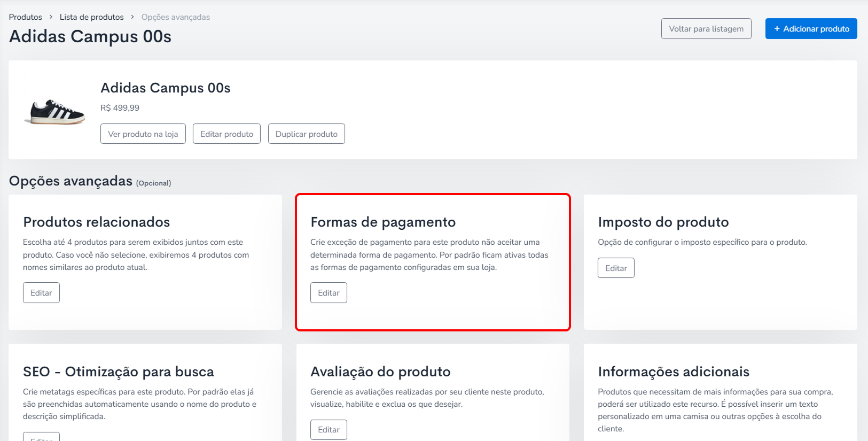The image size is (868, 441).
Task: Click Adicionar produto button
Action: [x=811, y=29]
